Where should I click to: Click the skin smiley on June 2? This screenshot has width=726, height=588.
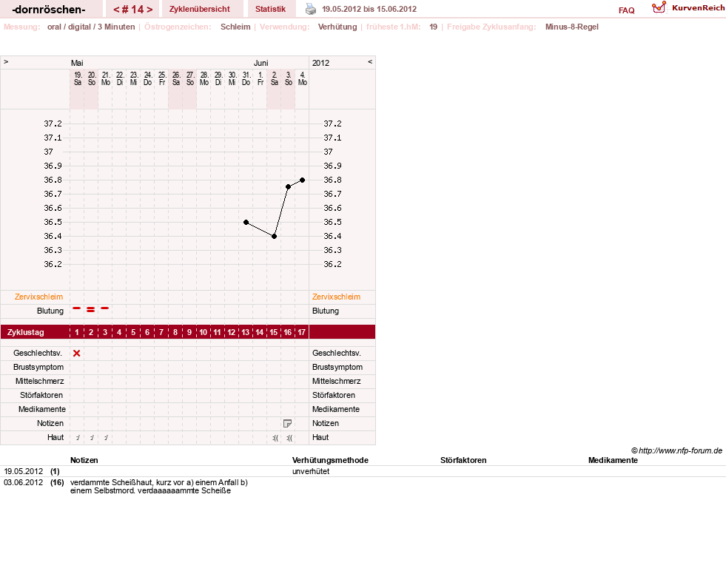[x=275, y=438]
